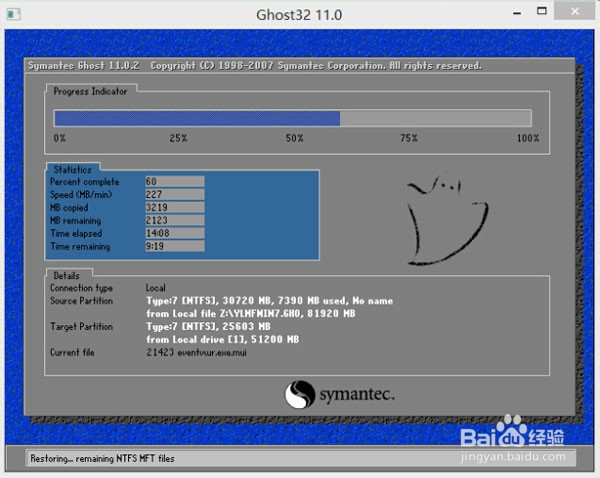The width and height of the screenshot is (600, 478).
Task: Close the Ghost32 11.0 window
Action: pos(575,11)
